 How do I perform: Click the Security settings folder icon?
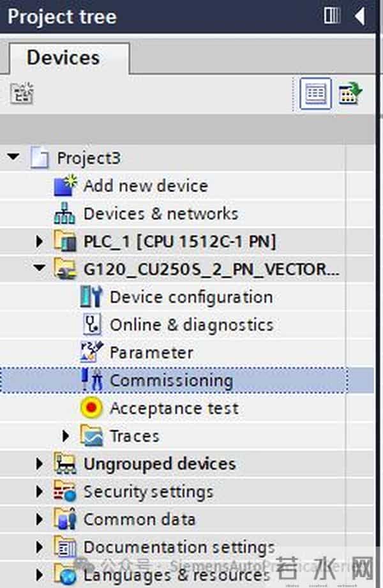pos(64,492)
